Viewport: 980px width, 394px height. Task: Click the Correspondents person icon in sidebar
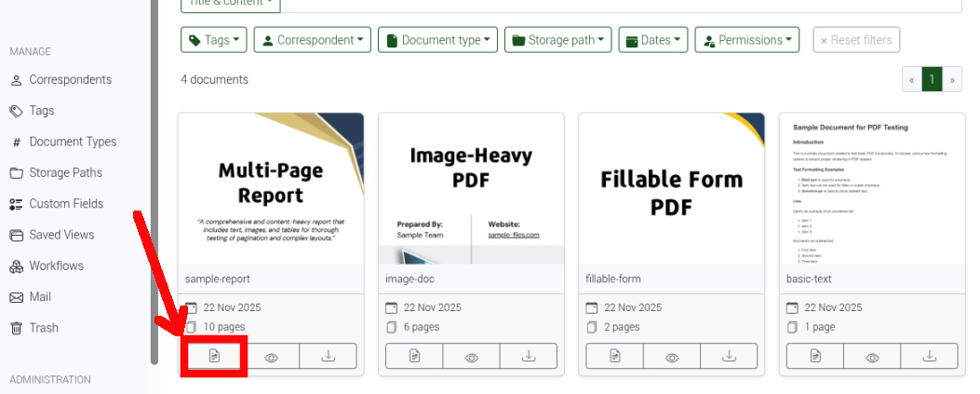[x=16, y=80]
